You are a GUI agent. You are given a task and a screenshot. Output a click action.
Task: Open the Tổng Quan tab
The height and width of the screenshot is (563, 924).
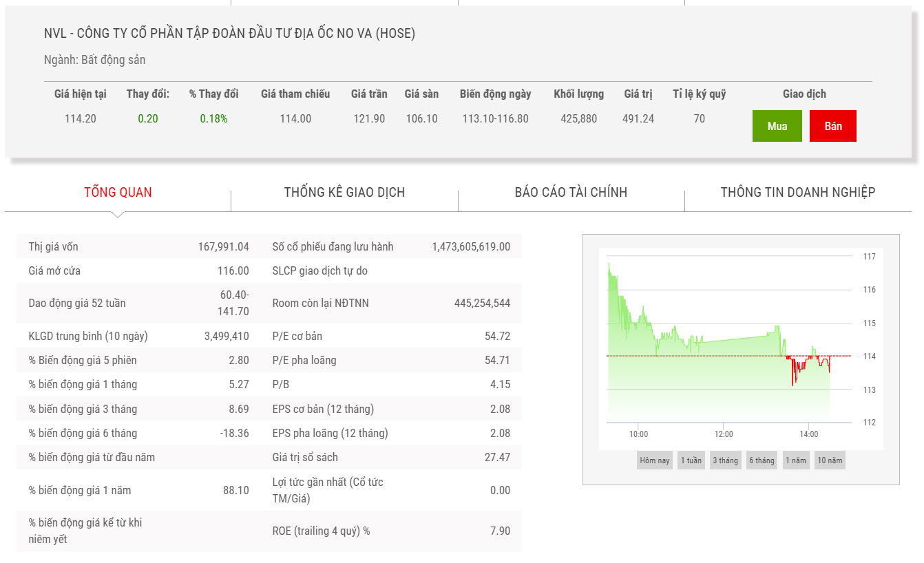coord(118,192)
